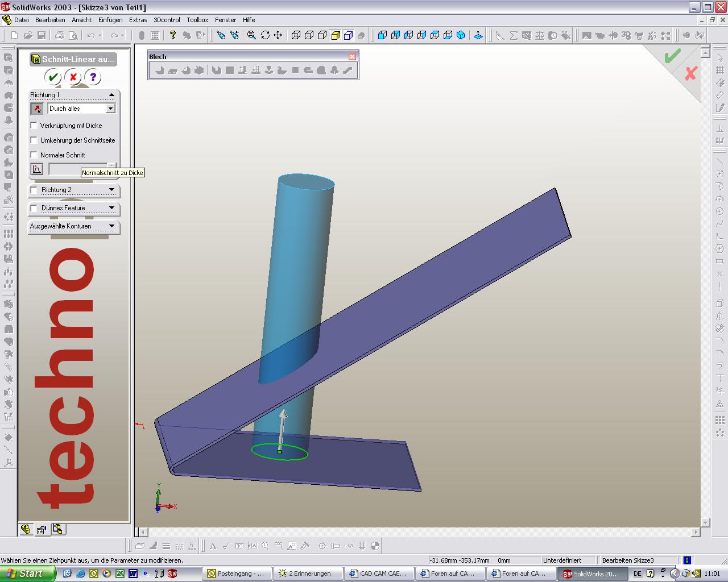Click the Windows Start button
Image resolution: width=728 pixels, height=582 pixels.
point(26,573)
